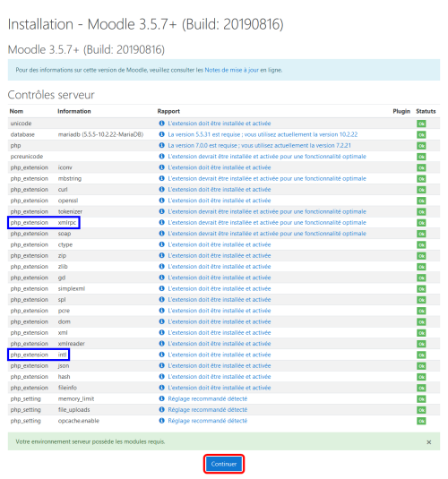Click the info icon beside the database report
This screenshot has height=479, width=448.
[162, 134]
